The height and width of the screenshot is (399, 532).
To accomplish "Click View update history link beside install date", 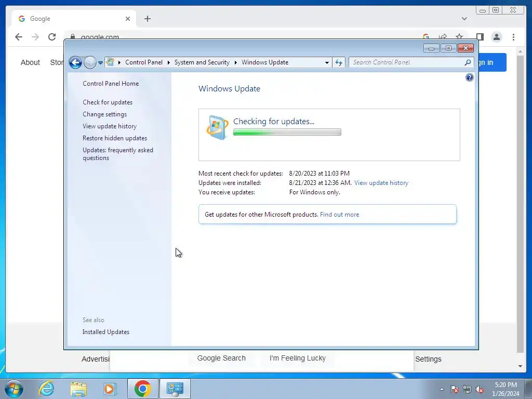I will coord(381,183).
